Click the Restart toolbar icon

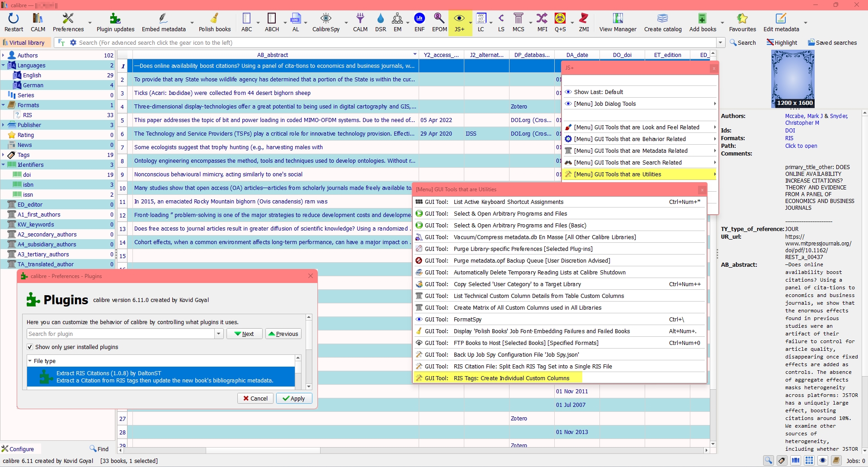pyautogui.click(x=14, y=22)
